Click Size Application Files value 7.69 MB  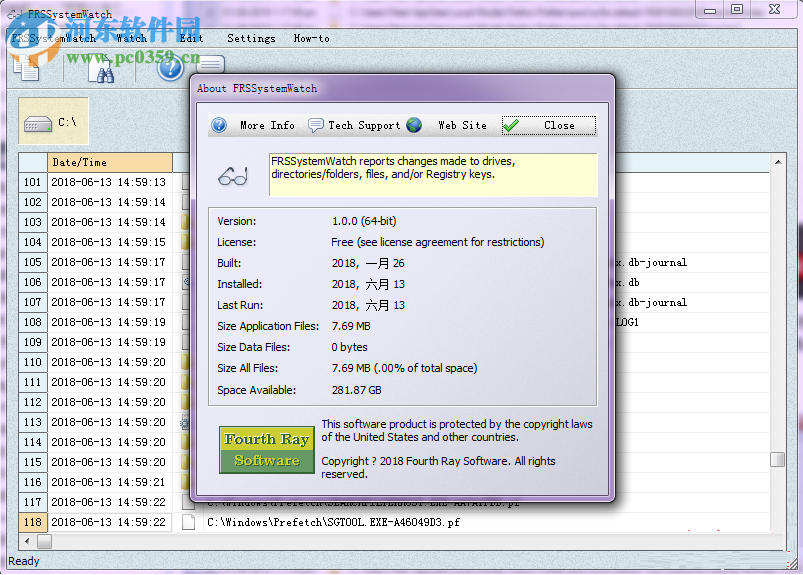click(x=351, y=326)
